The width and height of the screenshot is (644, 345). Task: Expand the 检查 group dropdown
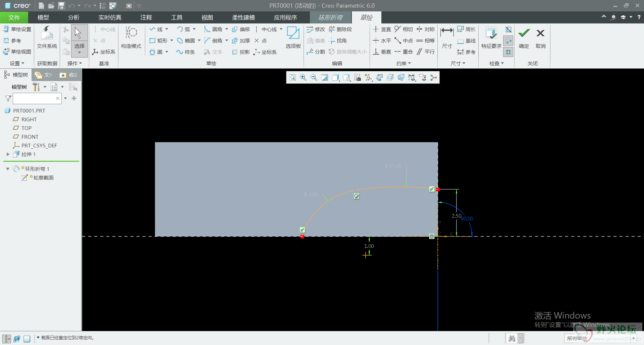(496, 63)
